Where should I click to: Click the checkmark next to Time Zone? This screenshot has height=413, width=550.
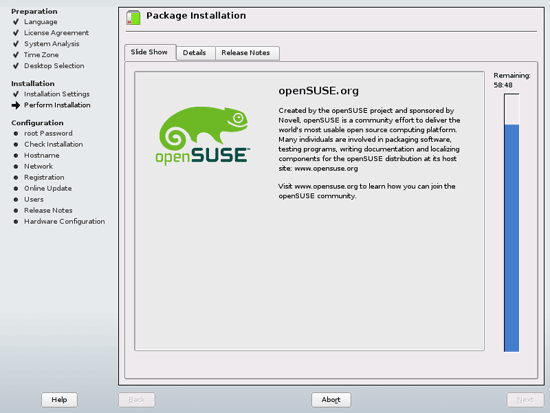click(x=16, y=55)
